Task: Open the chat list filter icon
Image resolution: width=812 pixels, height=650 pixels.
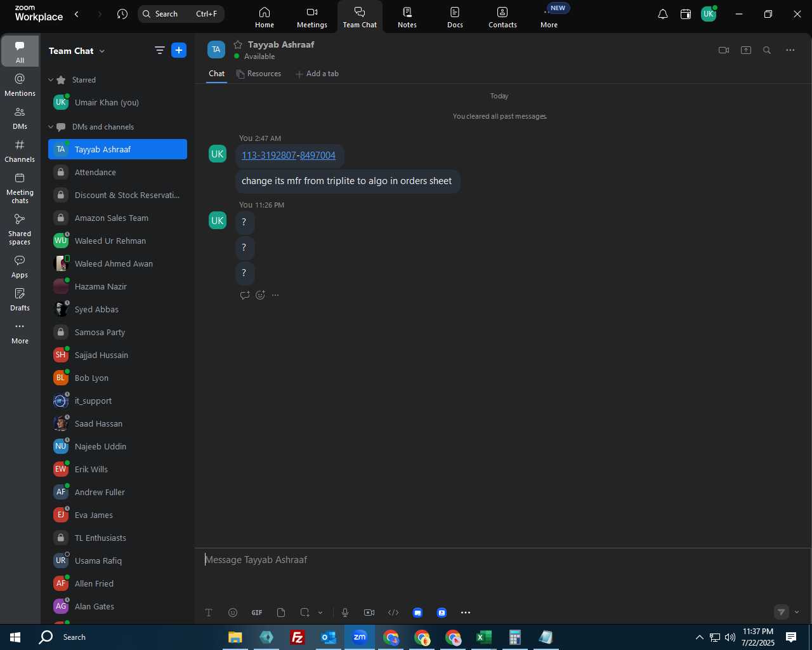Action: [160, 50]
